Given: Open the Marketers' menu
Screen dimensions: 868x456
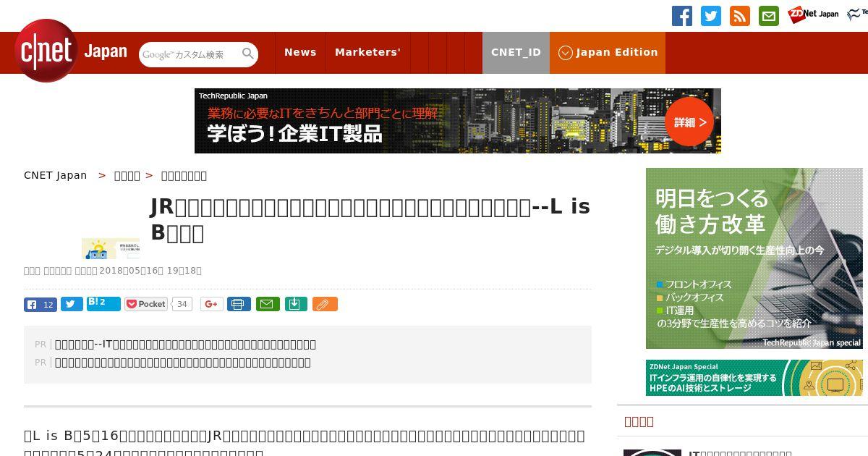Looking at the screenshot, I should 367,52.
